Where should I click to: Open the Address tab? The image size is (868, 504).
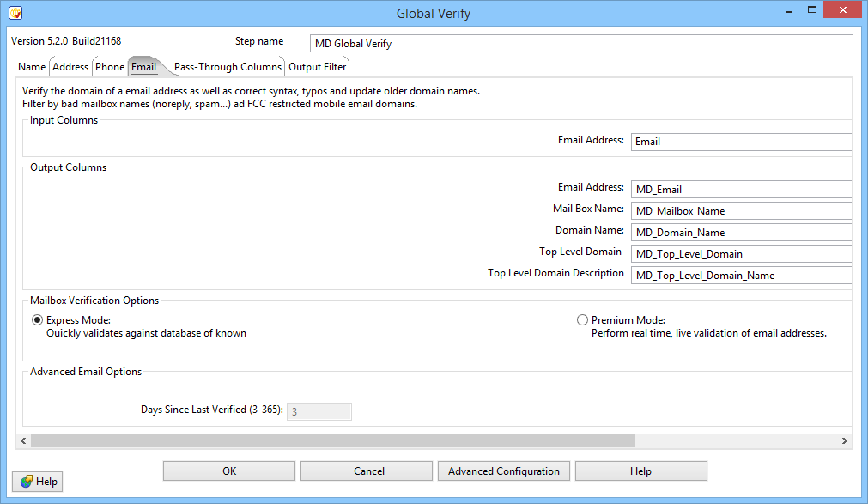pos(70,67)
